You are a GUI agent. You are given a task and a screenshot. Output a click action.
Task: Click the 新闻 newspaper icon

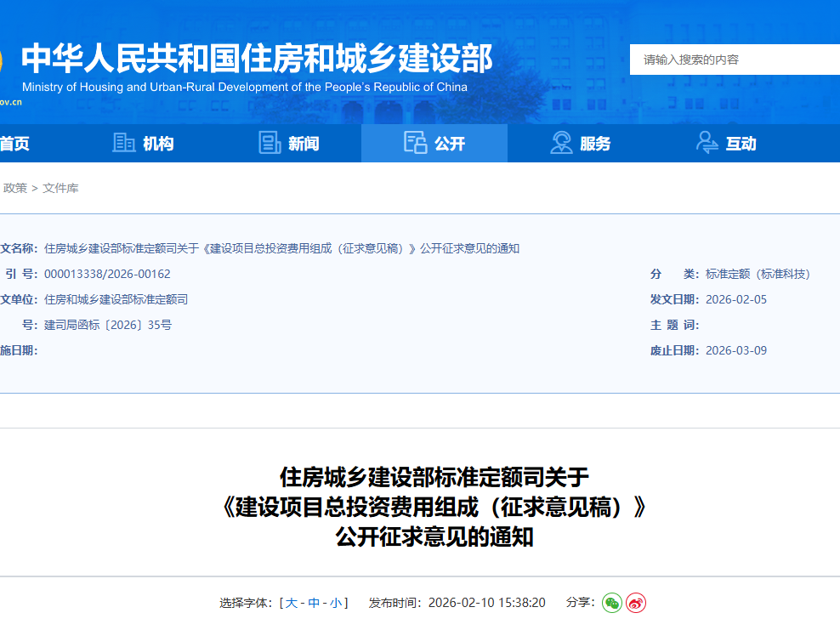coord(268,143)
